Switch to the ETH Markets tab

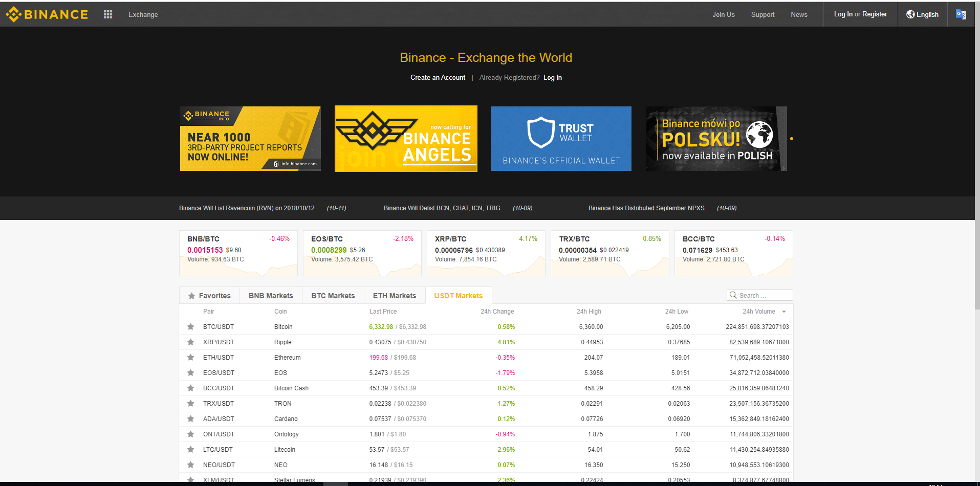click(x=395, y=296)
